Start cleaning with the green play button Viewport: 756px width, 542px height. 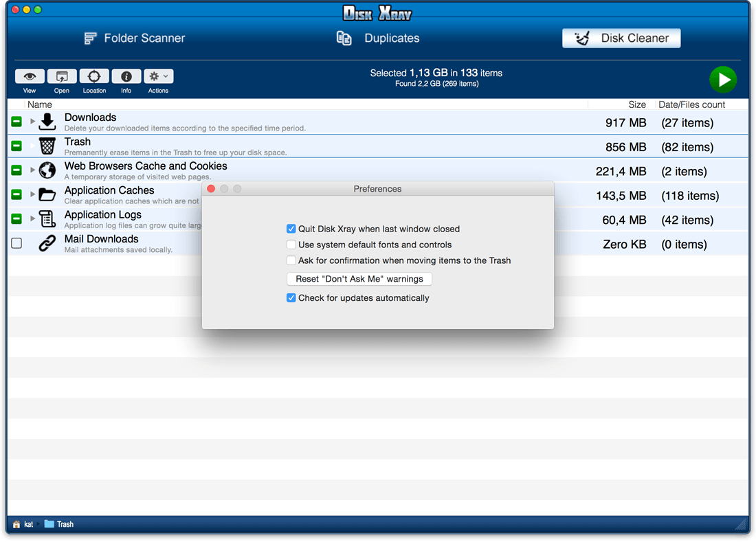click(723, 80)
